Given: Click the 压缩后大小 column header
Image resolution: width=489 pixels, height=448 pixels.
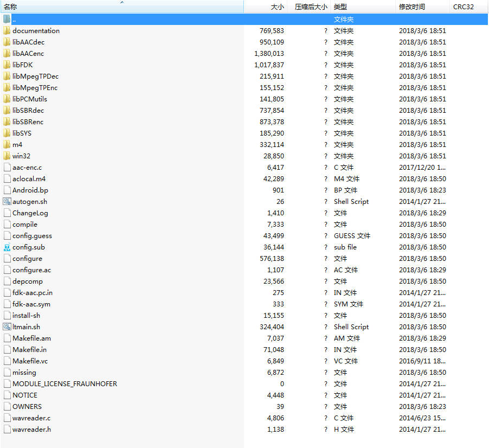Looking at the screenshot, I should tap(311, 7).
